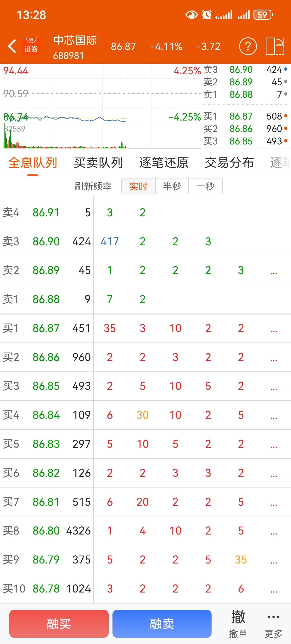This screenshot has width=291, height=644.
Task: Select 半秒 refresh frequency
Action: point(172,186)
